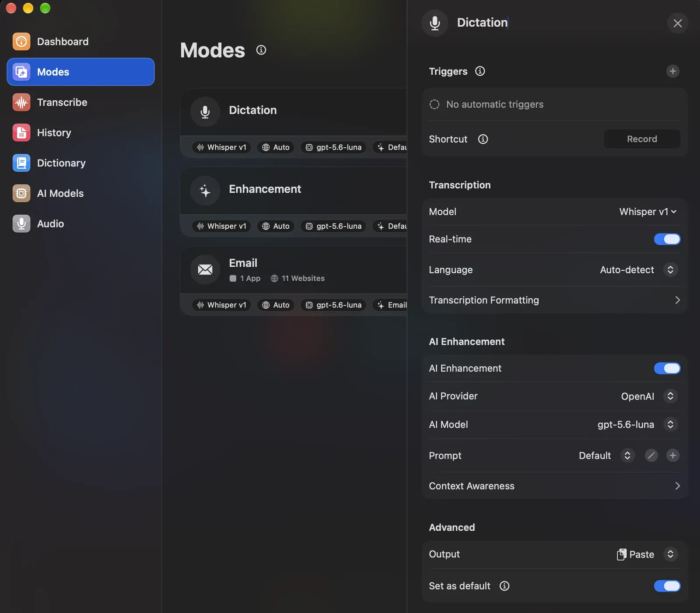Click the microphone icon in Dictation panel header

[x=435, y=23]
